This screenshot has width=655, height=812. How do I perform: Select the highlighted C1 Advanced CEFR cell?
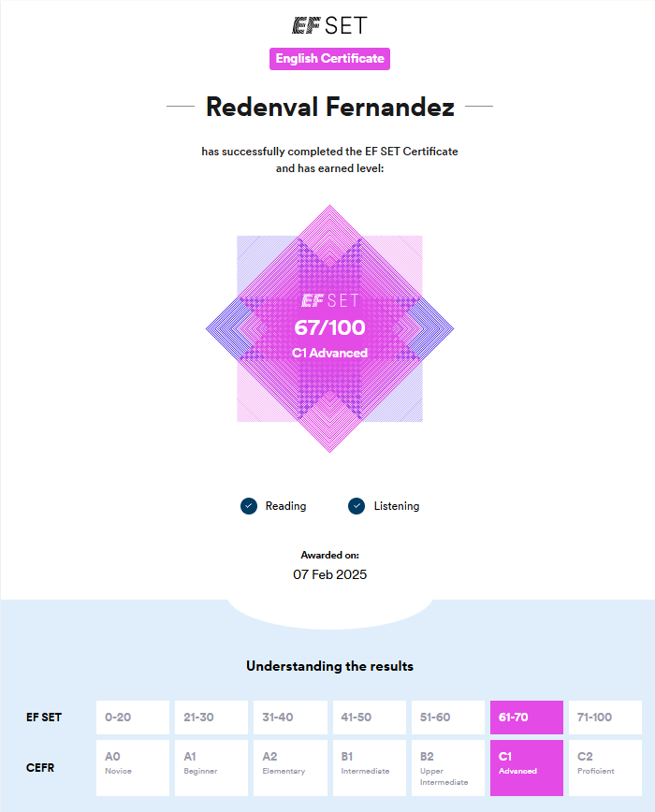[x=526, y=767]
